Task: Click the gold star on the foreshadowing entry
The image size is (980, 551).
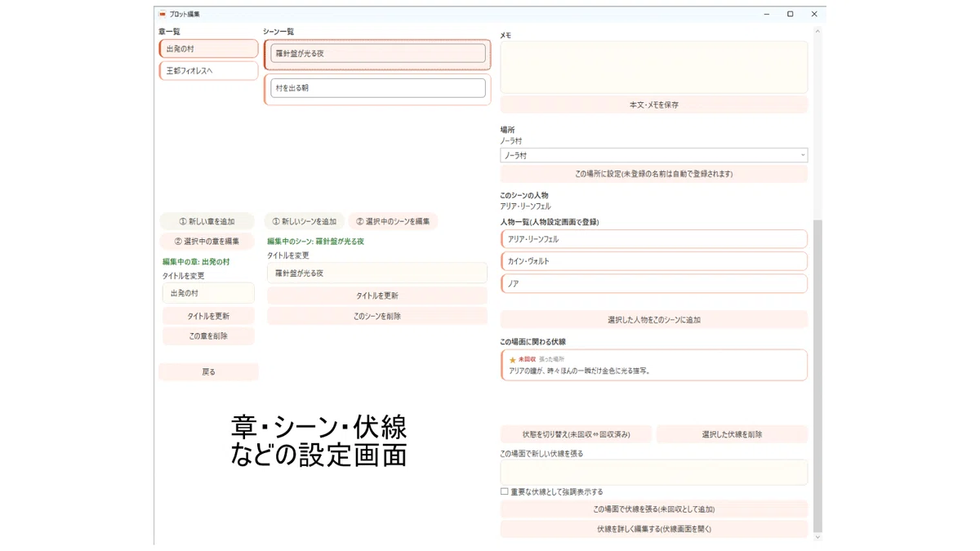Action: (x=513, y=360)
